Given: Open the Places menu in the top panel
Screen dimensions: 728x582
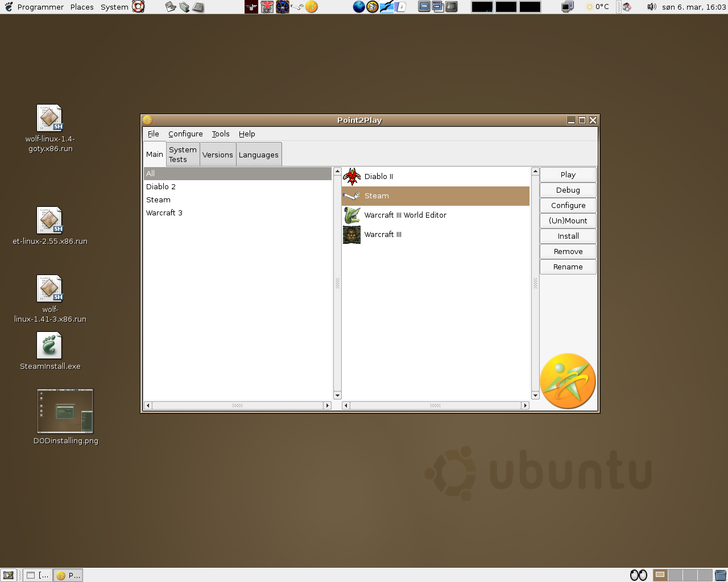Looking at the screenshot, I should pyautogui.click(x=82, y=7).
